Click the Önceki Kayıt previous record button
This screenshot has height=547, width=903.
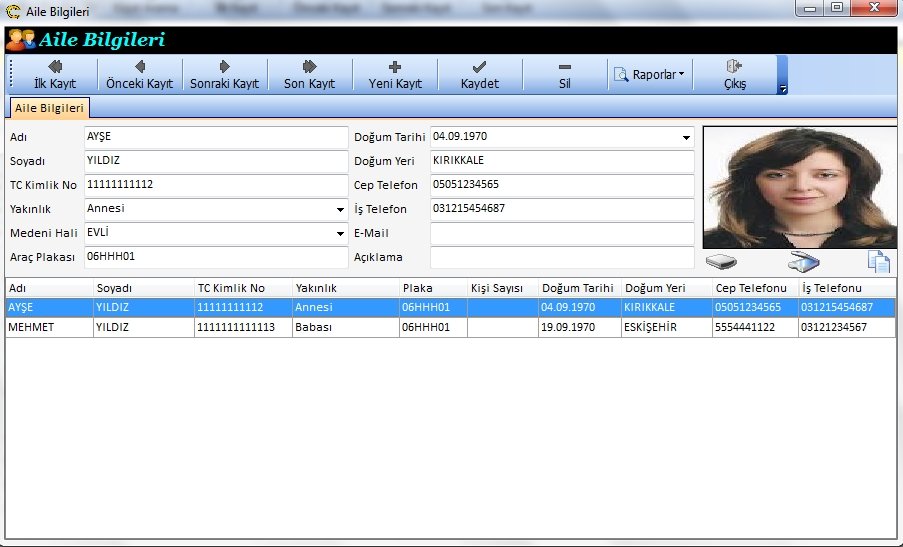coord(140,75)
